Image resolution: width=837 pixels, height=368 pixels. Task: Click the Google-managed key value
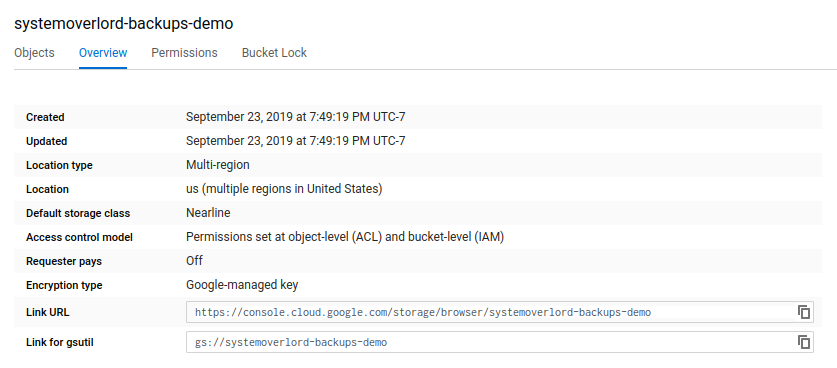[242, 285]
